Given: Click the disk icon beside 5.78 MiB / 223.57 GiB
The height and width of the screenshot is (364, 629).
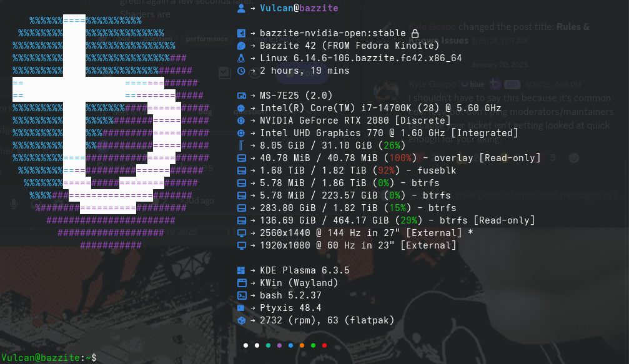Looking at the screenshot, I should tap(242, 195).
